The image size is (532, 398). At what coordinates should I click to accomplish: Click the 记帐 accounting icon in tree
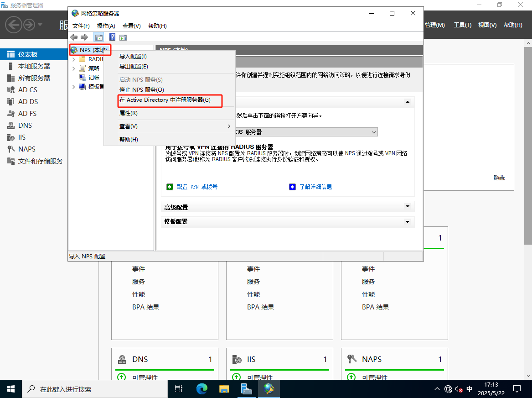pyautogui.click(x=82, y=78)
